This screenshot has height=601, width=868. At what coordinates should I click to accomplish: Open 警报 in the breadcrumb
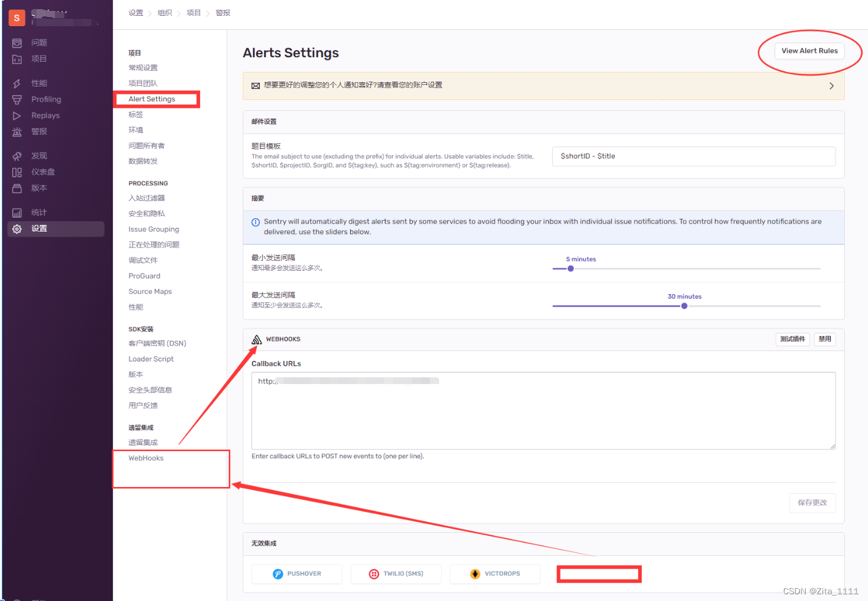point(223,13)
